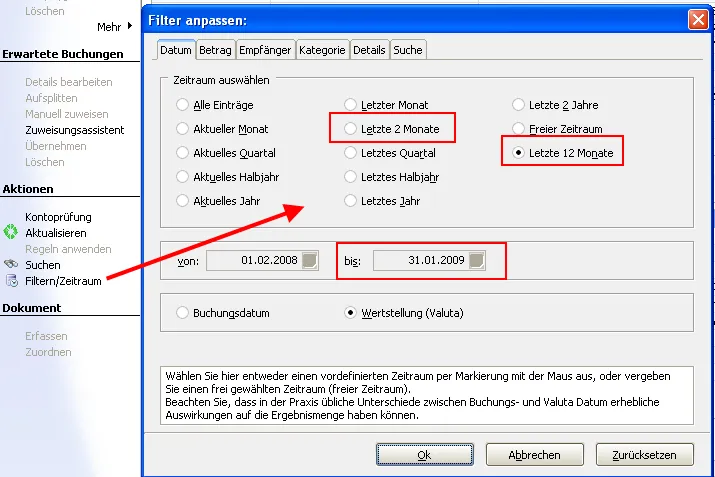Open Kontoprüfung in the Aktionen list

click(x=58, y=217)
